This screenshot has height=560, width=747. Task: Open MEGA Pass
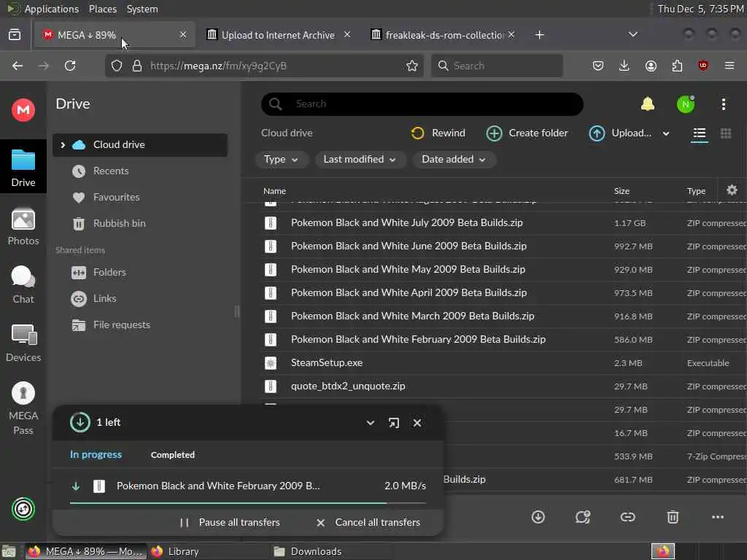[x=23, y=408]
